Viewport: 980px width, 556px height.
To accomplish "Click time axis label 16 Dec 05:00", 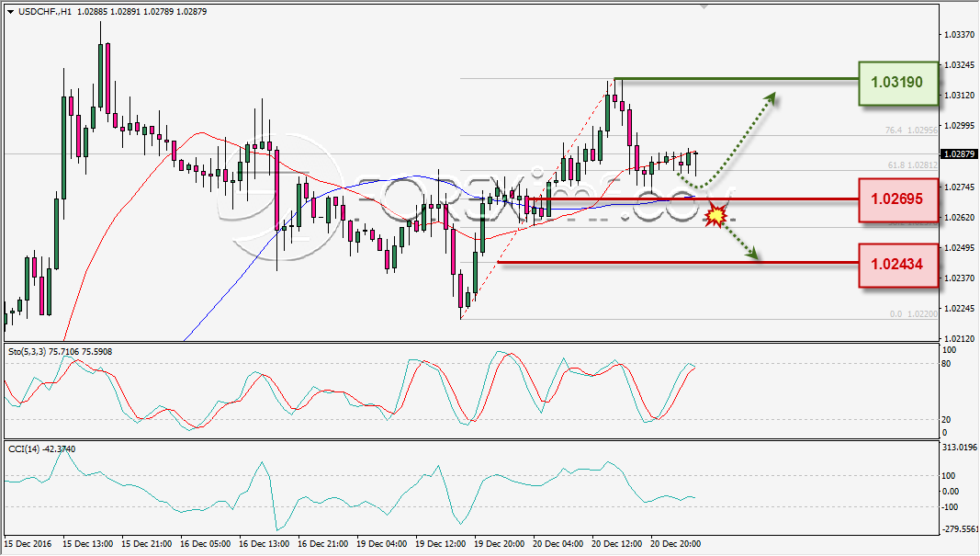I will [x=205, y=544].
